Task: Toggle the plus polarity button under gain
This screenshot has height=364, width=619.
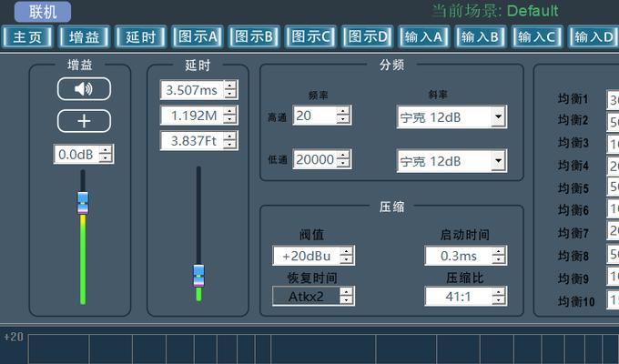Action: (x=84, y=120)
